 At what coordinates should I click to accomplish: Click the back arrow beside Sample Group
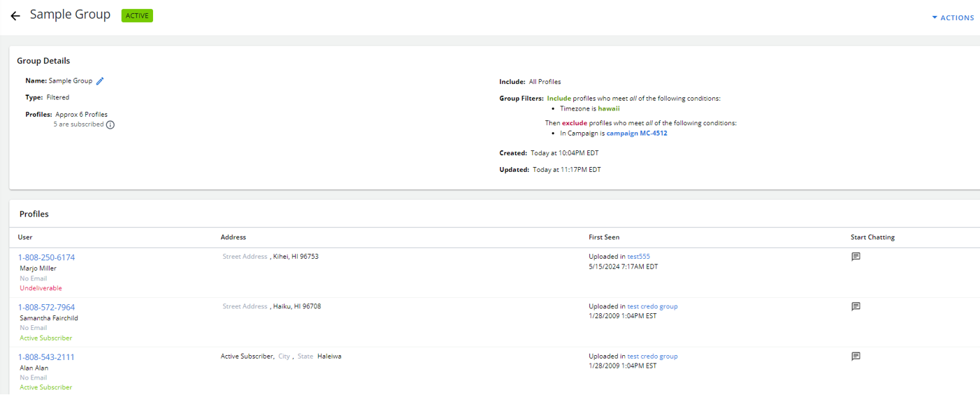(x=15, y=16)
